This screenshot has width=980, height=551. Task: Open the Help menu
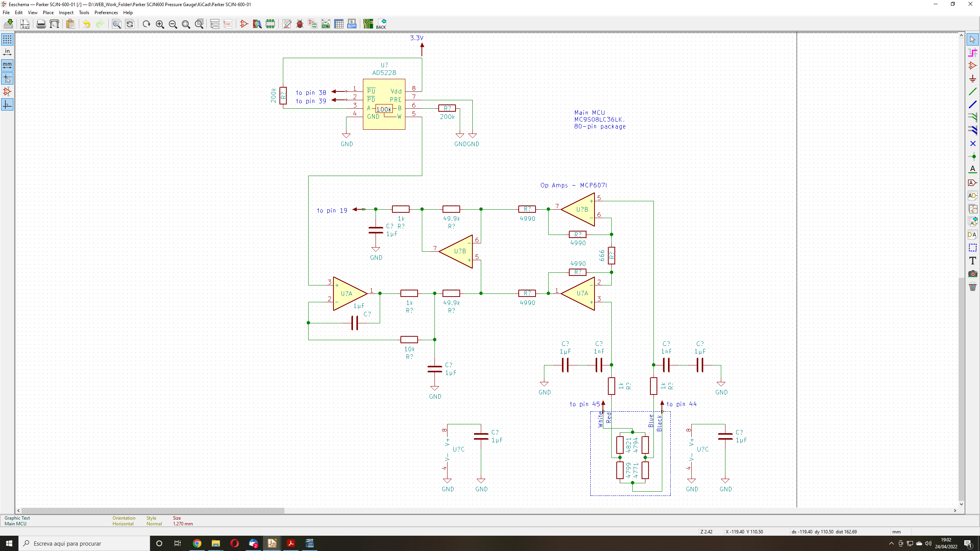128,13
